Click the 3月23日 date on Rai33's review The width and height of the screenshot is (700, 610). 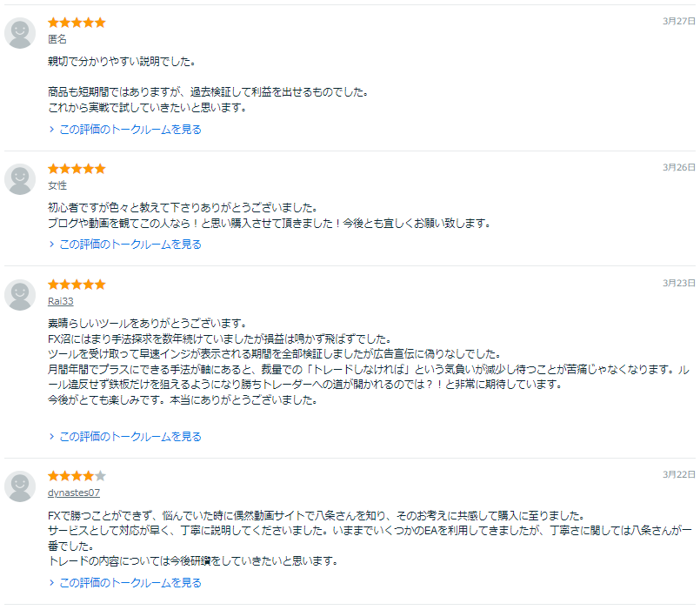coord(679,283)
